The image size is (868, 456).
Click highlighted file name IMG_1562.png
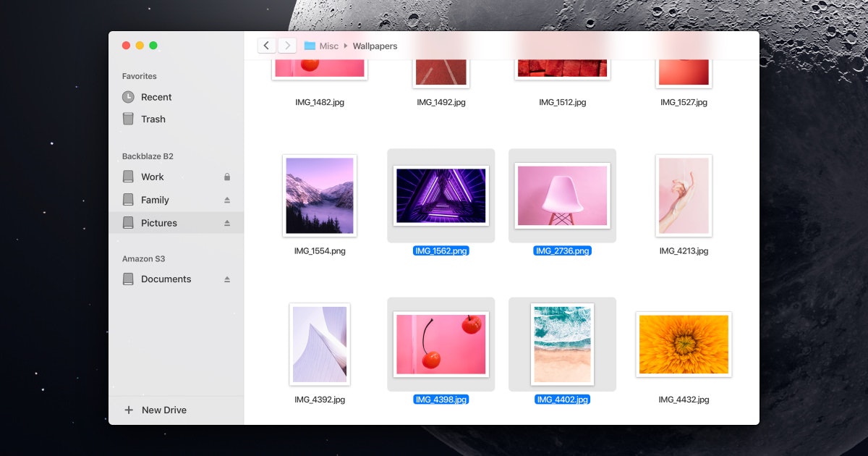click(441, 250)
